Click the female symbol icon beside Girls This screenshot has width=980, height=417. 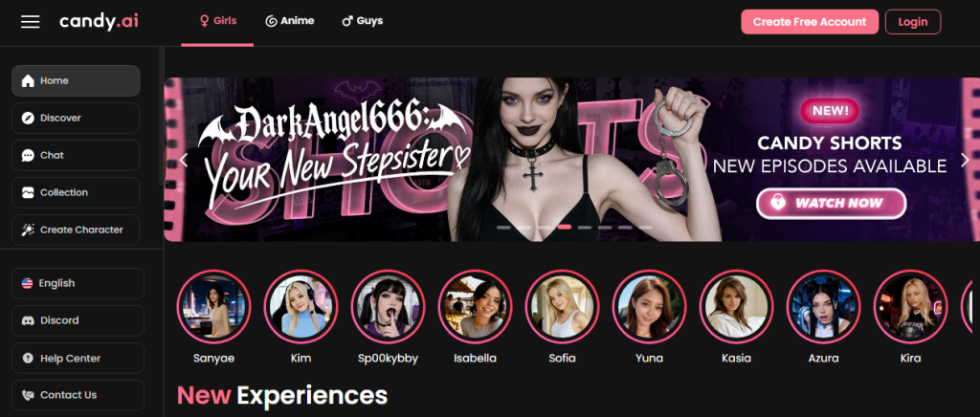[204, 21]
